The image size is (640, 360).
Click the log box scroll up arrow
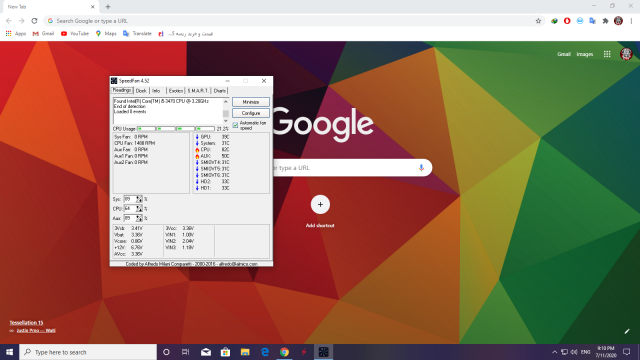point(226,101)
